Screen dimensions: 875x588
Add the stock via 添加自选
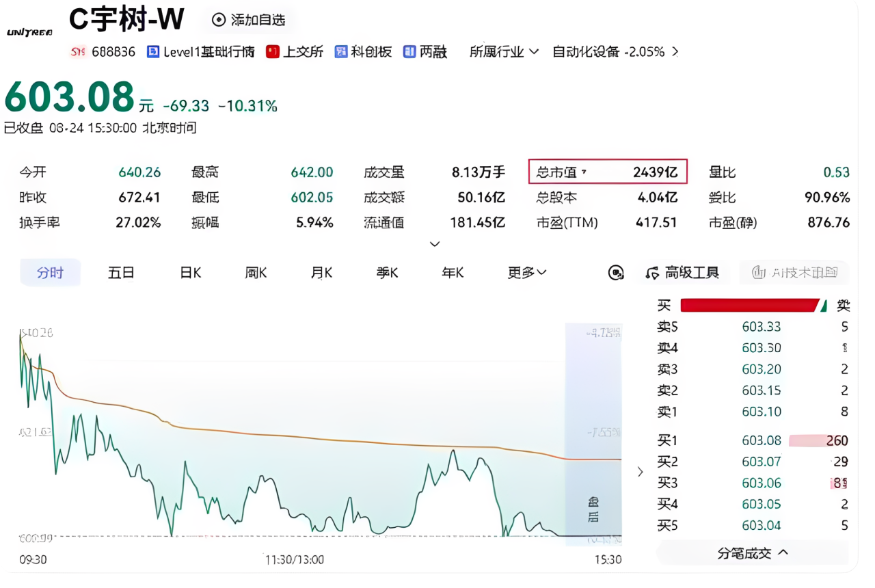(249, 20)
